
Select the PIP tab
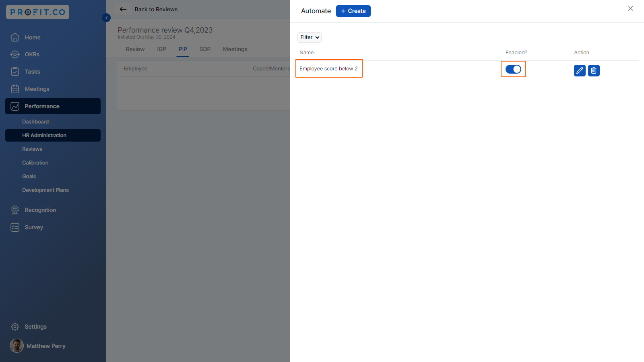point(183,49)
